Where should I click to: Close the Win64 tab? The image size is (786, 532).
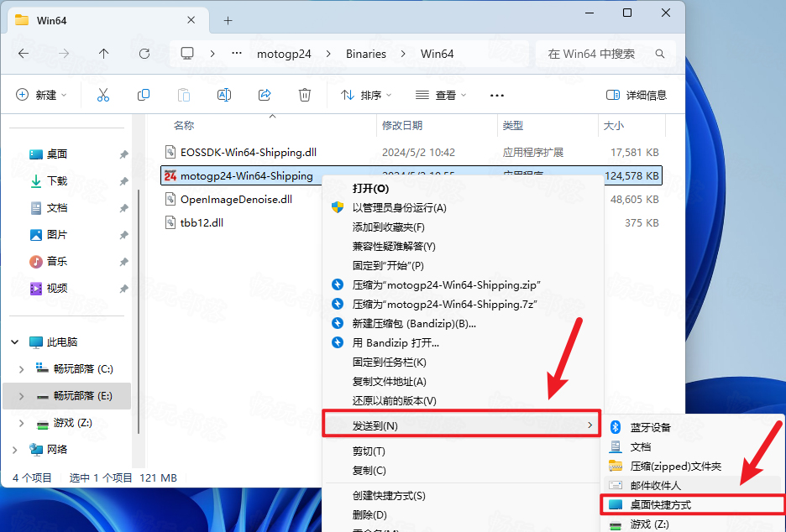point(191,20)
